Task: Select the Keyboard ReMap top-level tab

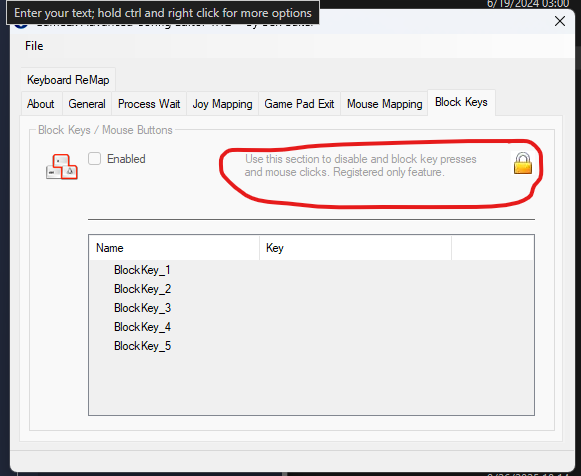Action: tap(68, 80)
